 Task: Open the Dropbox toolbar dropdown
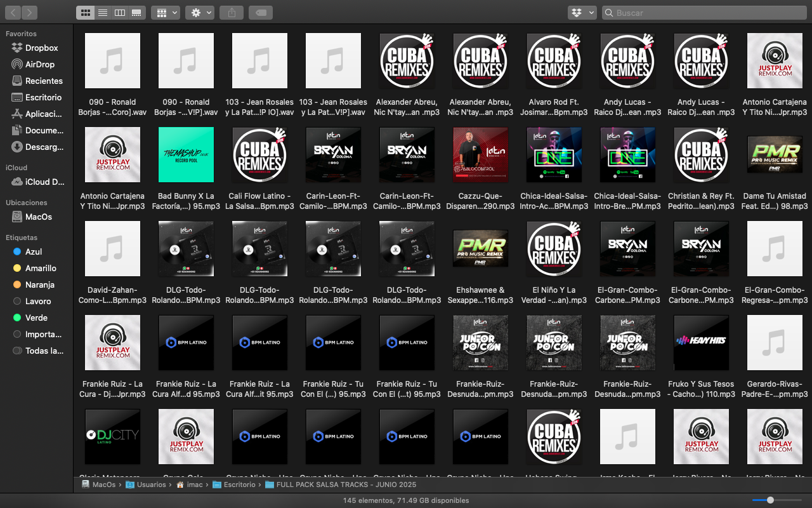pyautogui.click(x=582, y=13)
